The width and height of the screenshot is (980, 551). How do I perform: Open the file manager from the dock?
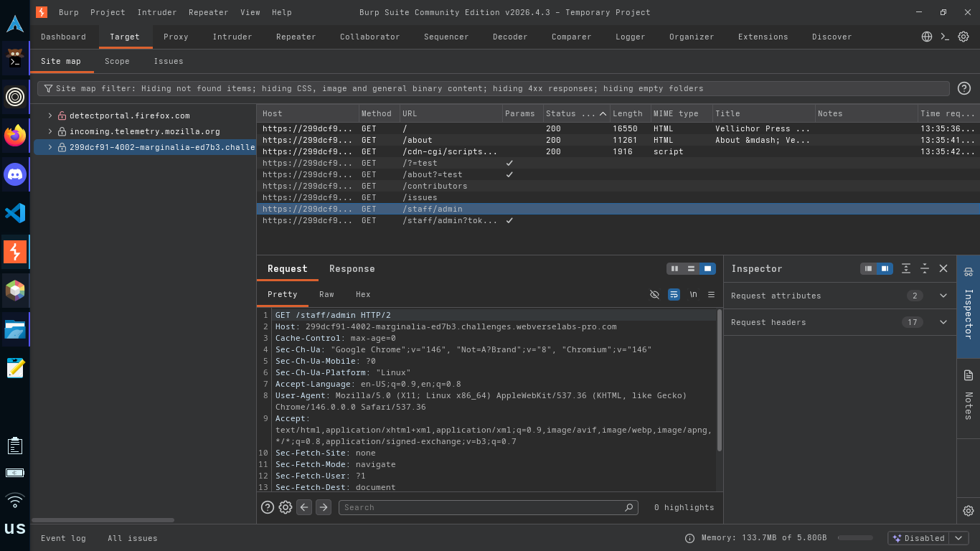15,329
